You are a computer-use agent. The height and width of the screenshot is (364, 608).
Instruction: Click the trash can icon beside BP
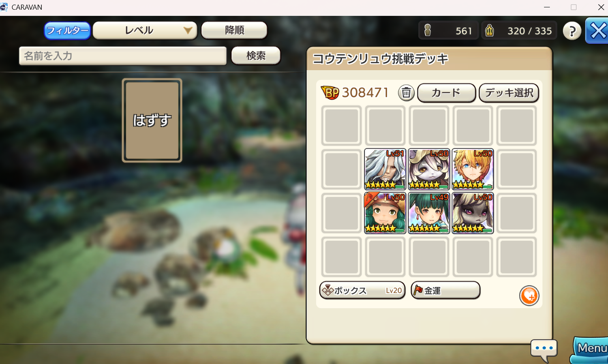point(406,93)
